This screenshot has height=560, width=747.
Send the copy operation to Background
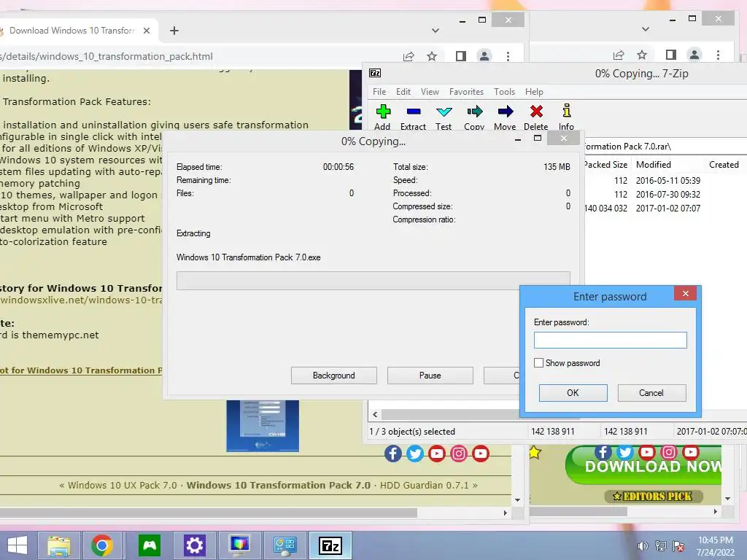[x=334, y=376]
